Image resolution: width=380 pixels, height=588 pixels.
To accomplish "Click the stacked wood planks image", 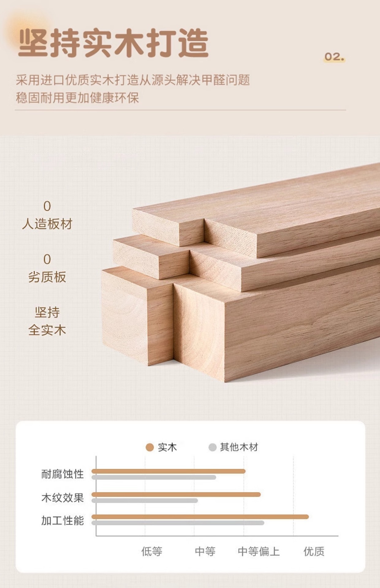I will click(241, 273).
